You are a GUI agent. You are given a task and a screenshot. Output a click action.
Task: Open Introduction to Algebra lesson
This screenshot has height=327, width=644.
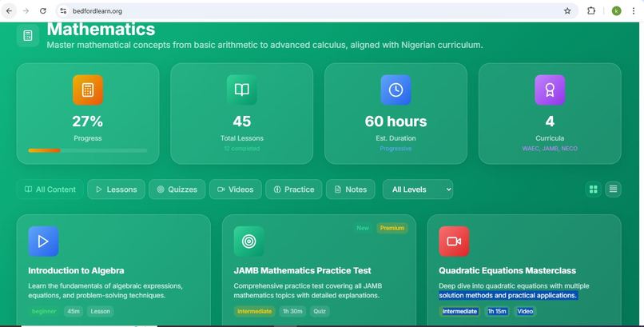point(76,270)
